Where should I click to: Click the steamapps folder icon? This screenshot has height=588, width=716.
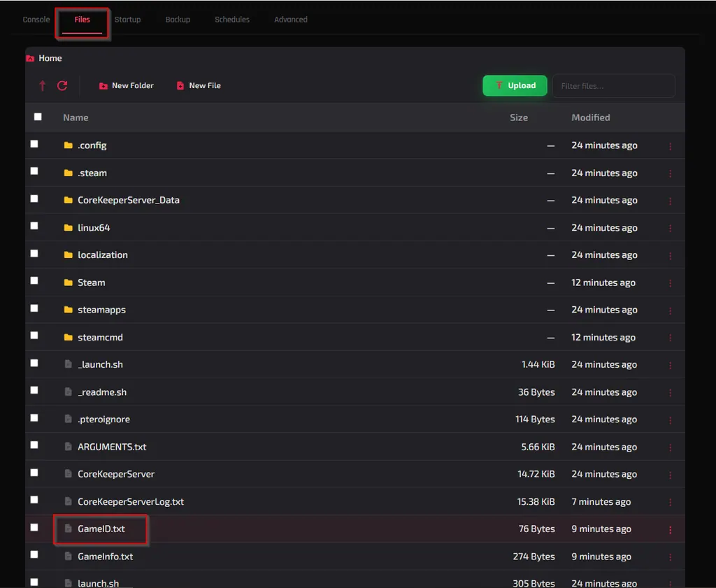[x=68, y=310]
